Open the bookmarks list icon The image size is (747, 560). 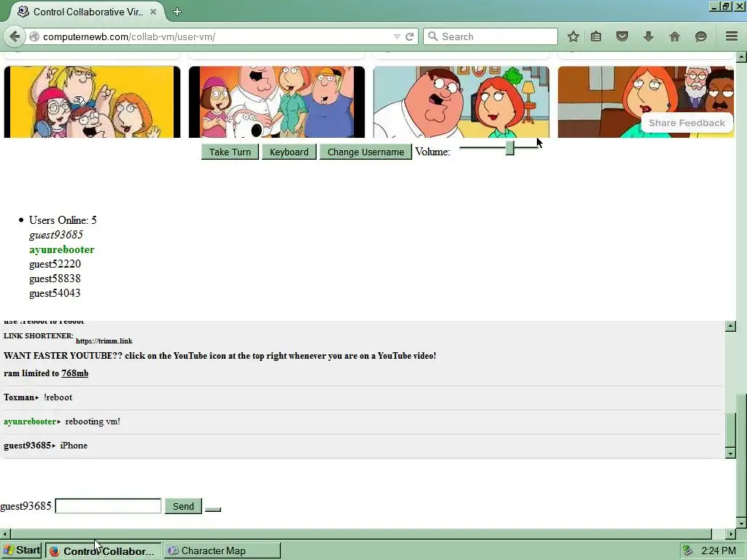(596, 36)
